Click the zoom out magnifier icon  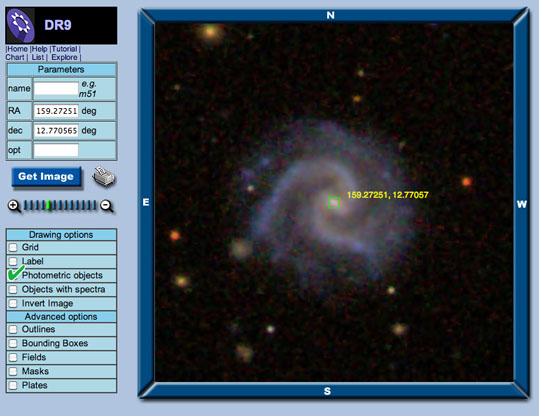tap(107, 206)
